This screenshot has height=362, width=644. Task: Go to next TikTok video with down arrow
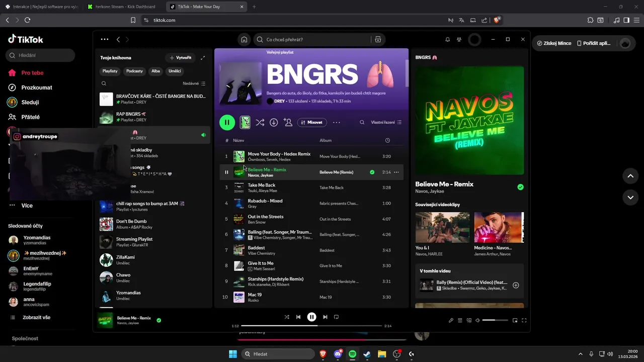tap(630, 198)
